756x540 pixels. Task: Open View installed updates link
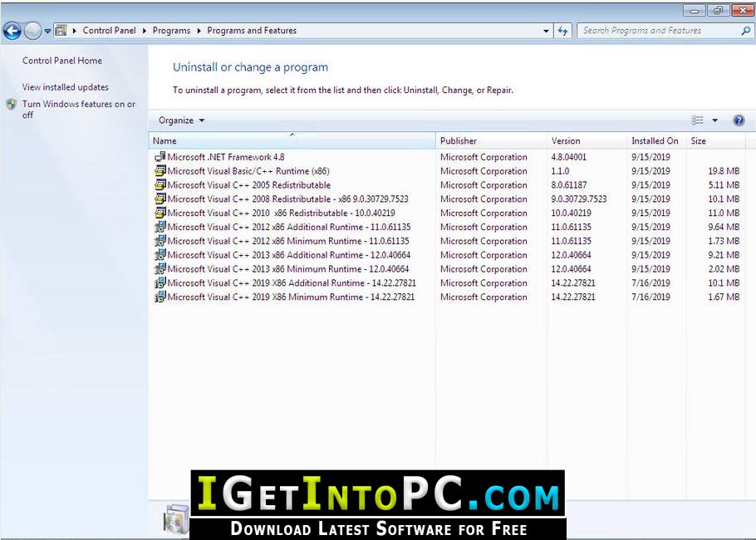click(65, 87)
